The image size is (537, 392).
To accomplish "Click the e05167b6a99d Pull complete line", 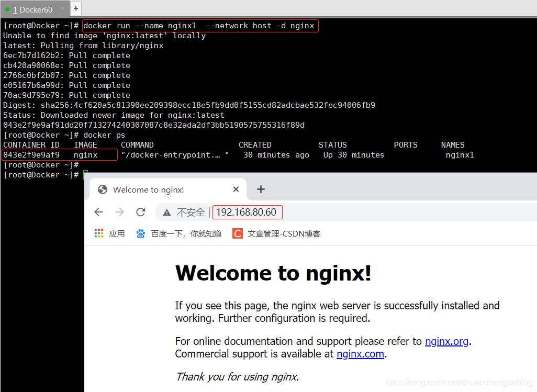I will tap(67, 85).
